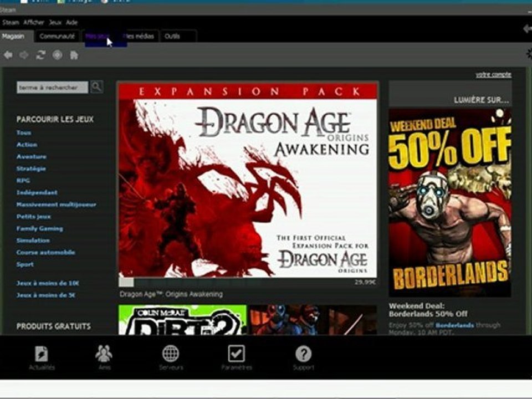Browse the Aventure category
This screenshot has width=532, height=399.
31,156
